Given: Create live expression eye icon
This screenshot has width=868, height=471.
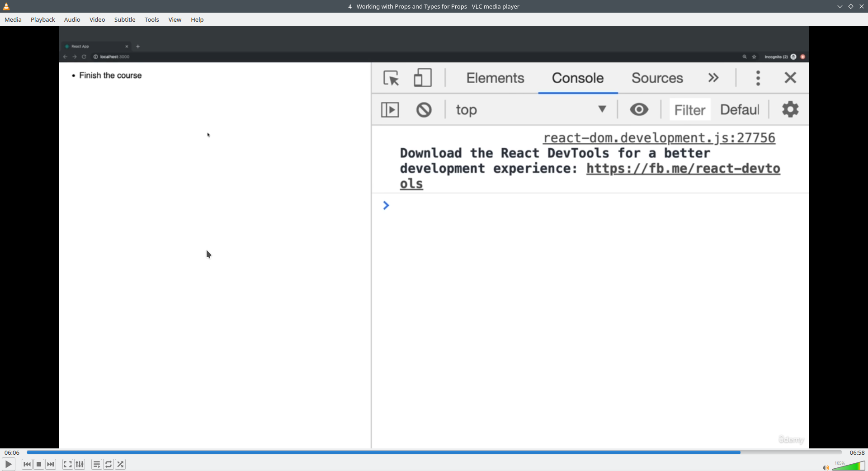Looking at the screenshot, I should tap(639, 109).
